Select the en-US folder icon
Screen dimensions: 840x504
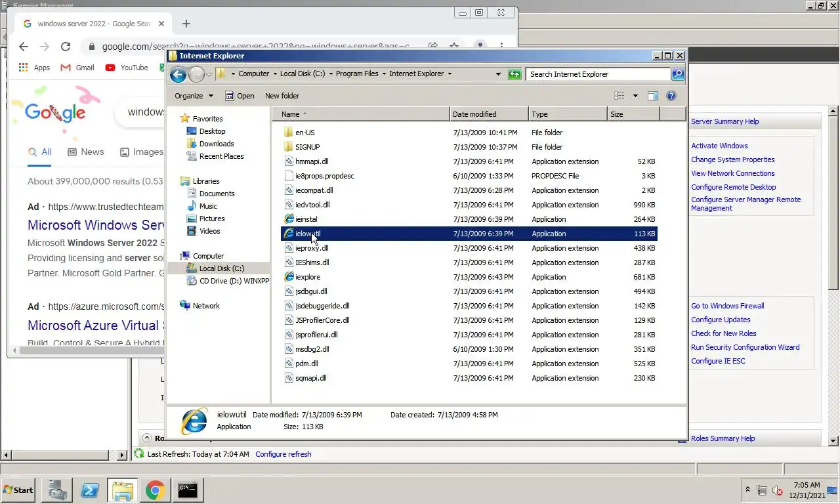(289, 133)
